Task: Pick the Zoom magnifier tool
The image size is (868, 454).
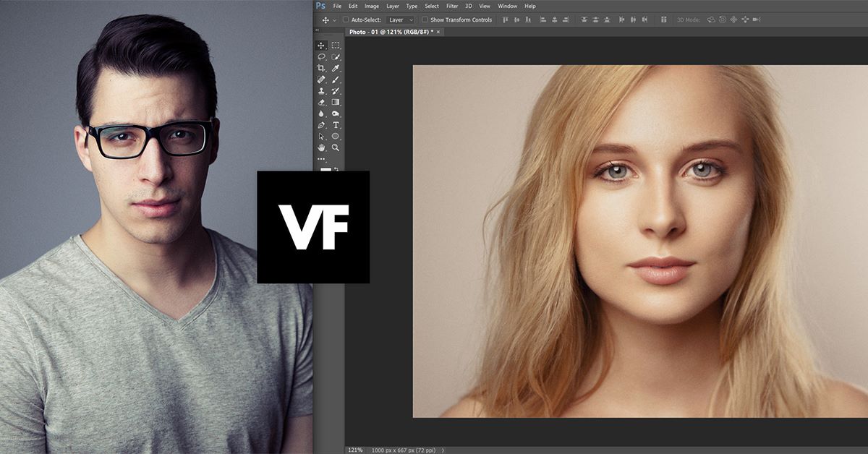Action: tap(336, 147)
